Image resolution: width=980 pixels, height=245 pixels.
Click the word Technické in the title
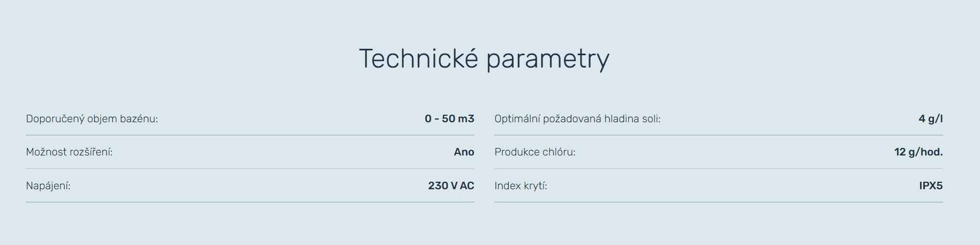[x=418, y=59]
